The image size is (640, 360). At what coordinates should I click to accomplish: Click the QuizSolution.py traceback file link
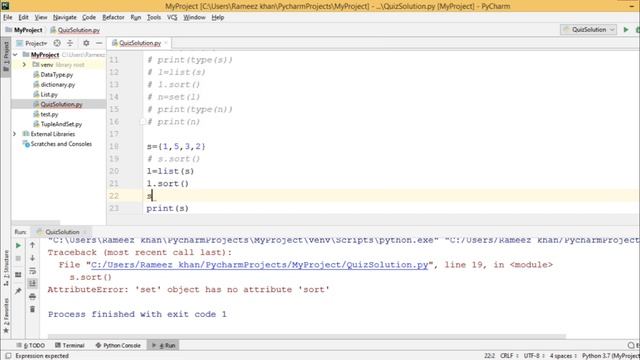pos(259,265)
